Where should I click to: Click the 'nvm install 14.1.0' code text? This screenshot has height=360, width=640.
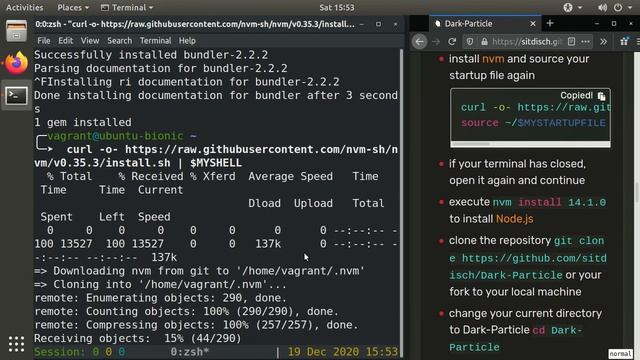coord(549,202)
